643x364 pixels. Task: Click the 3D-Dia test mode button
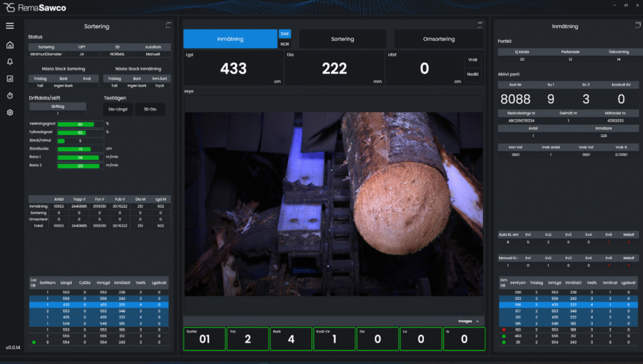[x=149, y=109]
